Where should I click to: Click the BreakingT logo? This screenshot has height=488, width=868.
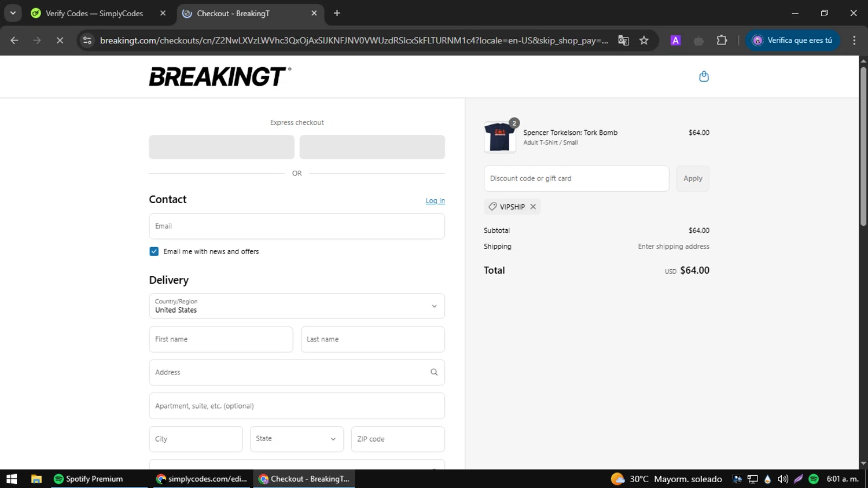tap(220, 76)
